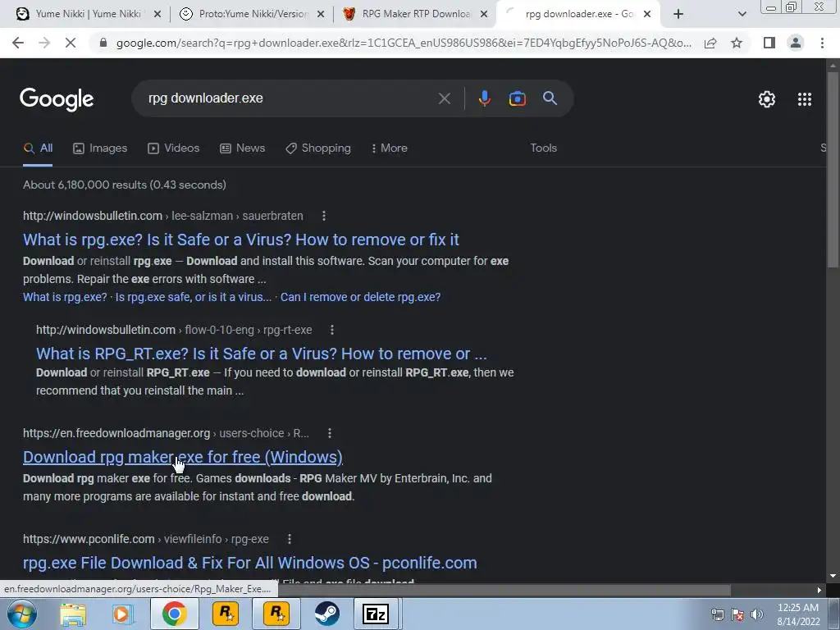Open the Windows Start orb

coord(22,614)
